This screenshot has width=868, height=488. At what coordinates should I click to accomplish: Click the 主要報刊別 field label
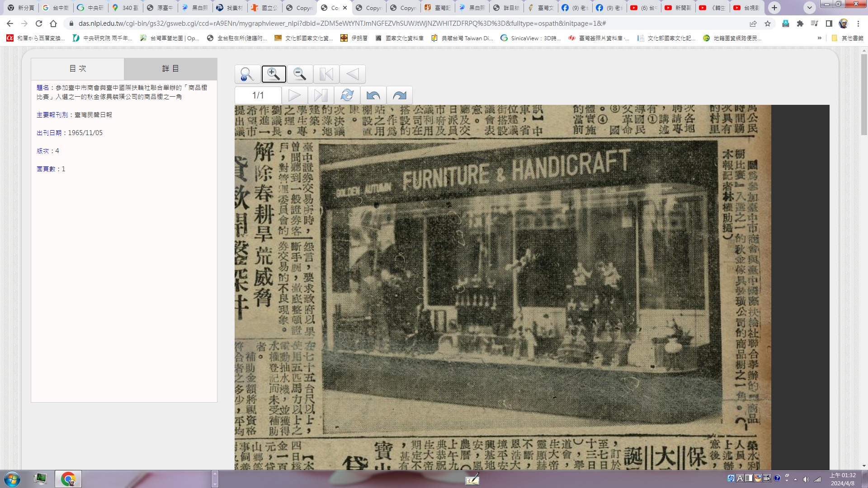point(52,115)
